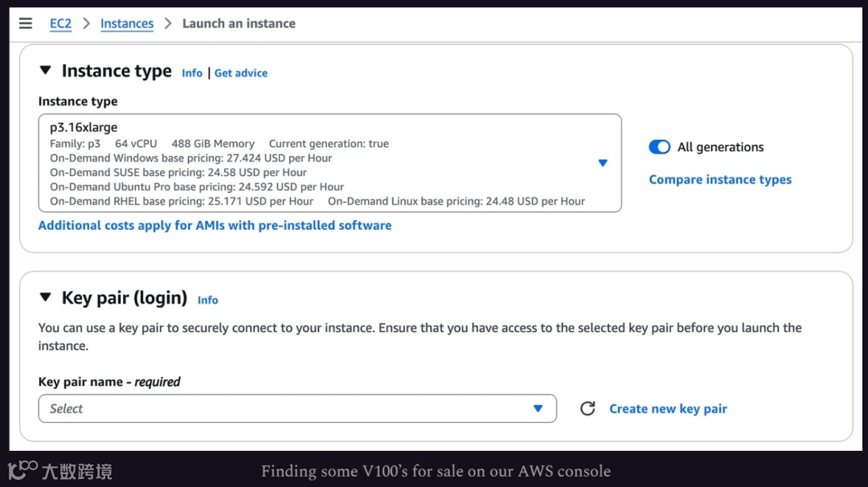Click the Launch an instance breadcrumb text
The height and width of the screenshot is (487, 868).
pyautogui.click(x=239, y=24)
